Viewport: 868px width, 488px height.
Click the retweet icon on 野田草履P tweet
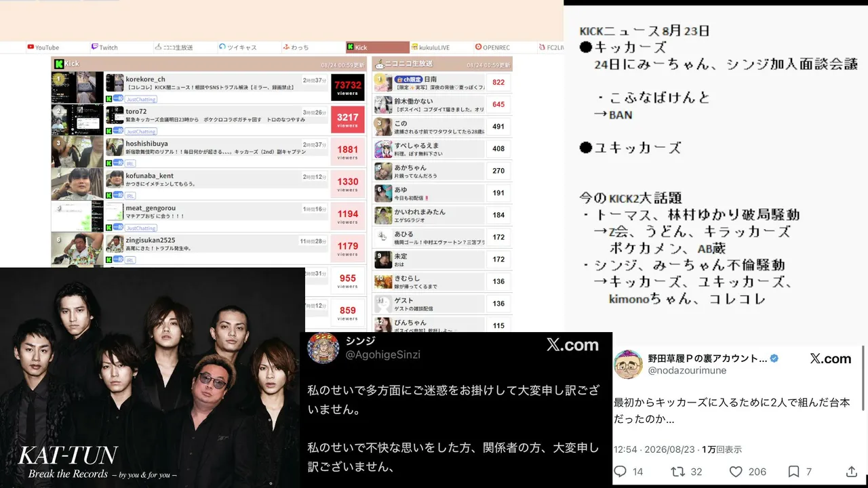[x=677, y=472]
